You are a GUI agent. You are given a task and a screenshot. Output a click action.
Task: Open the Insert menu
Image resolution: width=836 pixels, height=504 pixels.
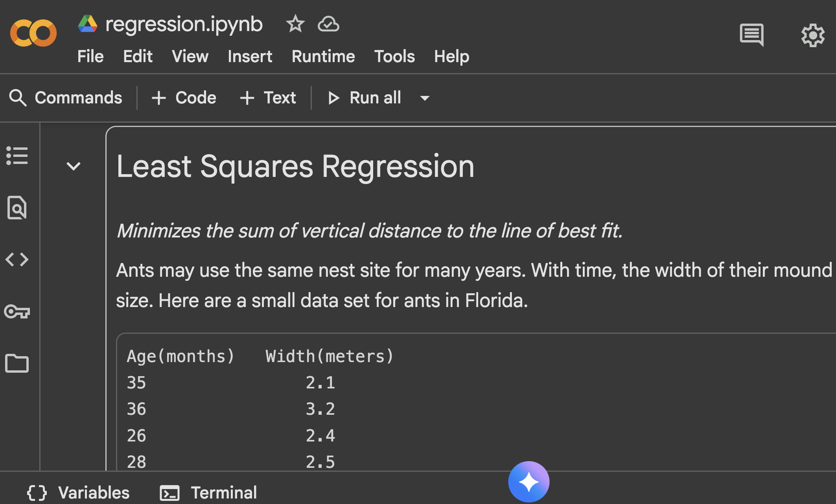coord(250,56)
